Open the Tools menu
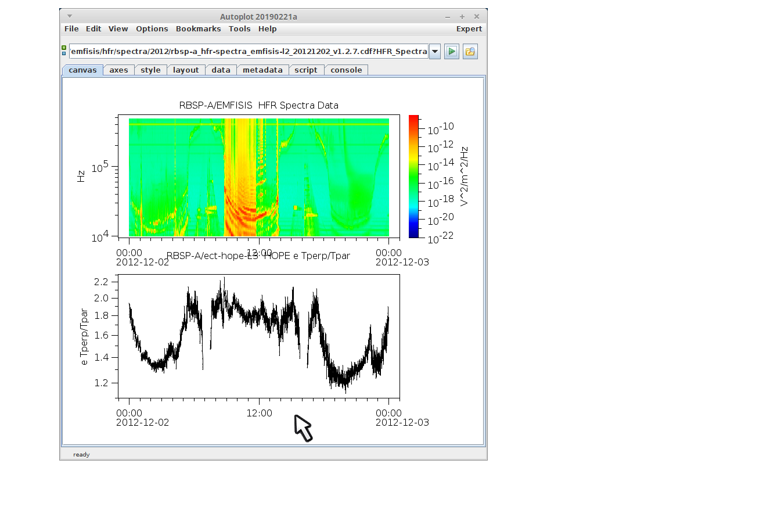 click(239, 29)
